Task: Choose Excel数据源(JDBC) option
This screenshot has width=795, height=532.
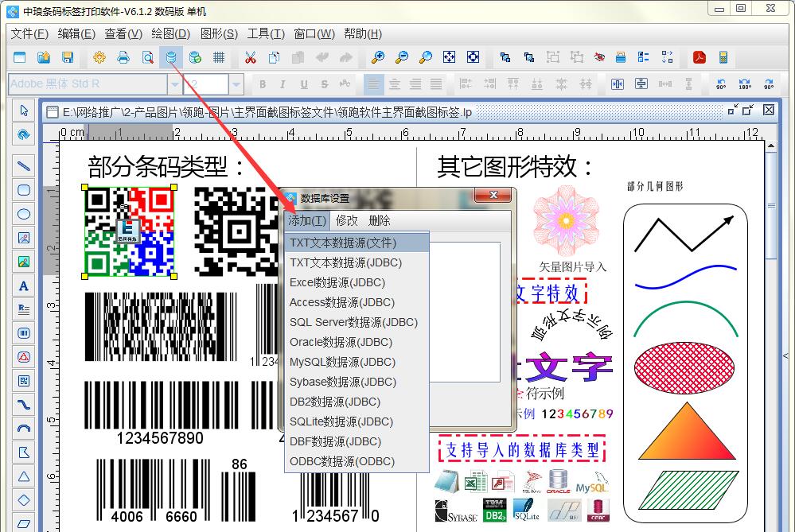Action: tap(357, 282)
